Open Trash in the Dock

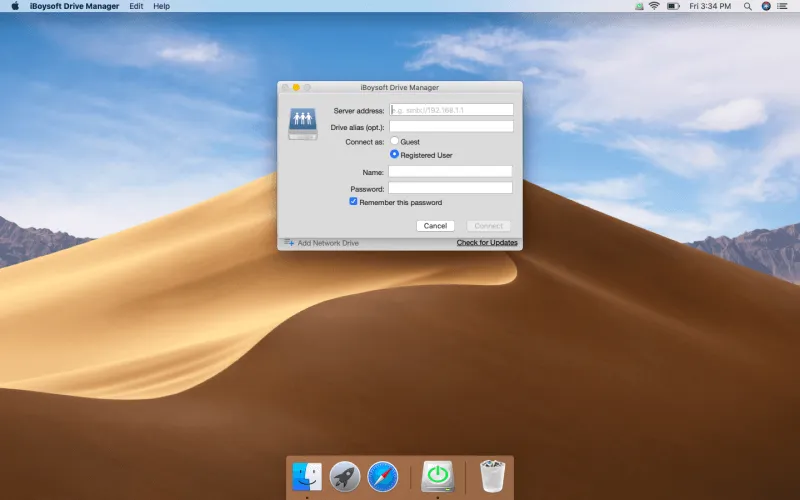click(x=492, y=476)
